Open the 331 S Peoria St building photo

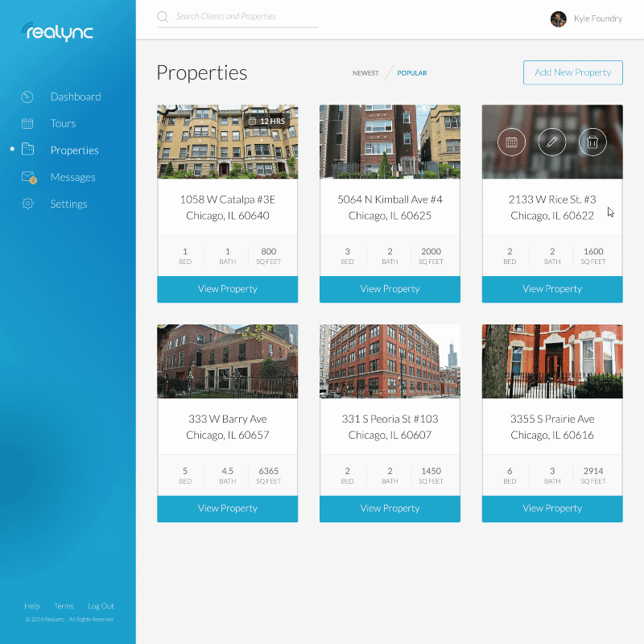390,361
